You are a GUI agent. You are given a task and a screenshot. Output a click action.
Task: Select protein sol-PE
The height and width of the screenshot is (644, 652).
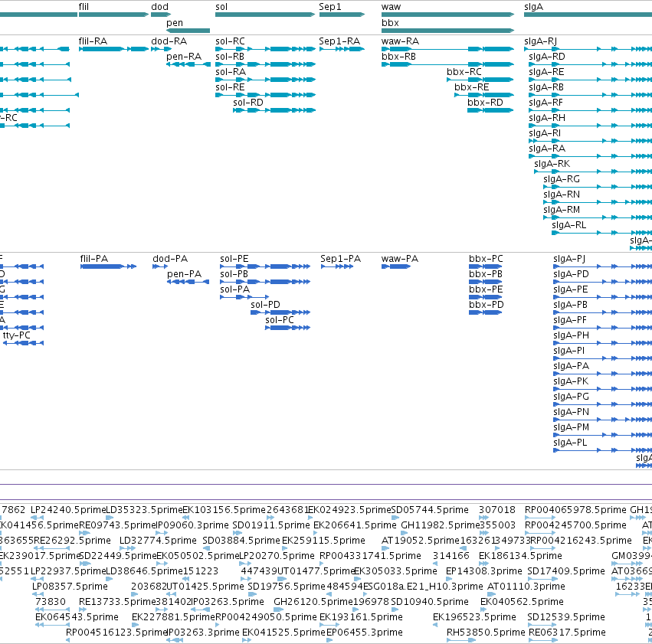tap(265, 266)
